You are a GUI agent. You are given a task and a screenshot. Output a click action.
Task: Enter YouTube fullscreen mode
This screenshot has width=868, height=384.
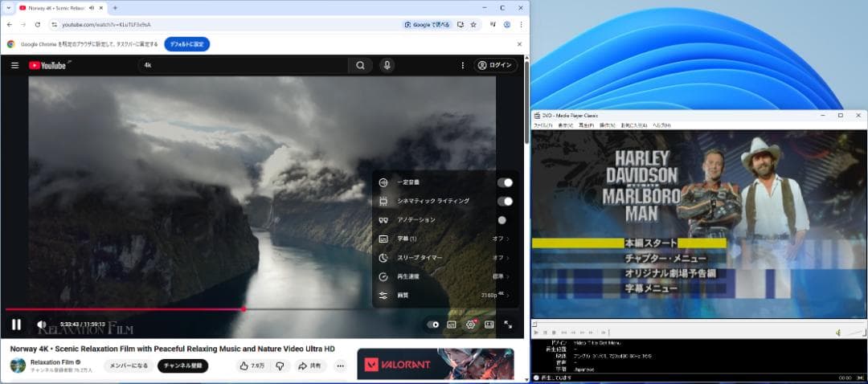pos(508,325)
